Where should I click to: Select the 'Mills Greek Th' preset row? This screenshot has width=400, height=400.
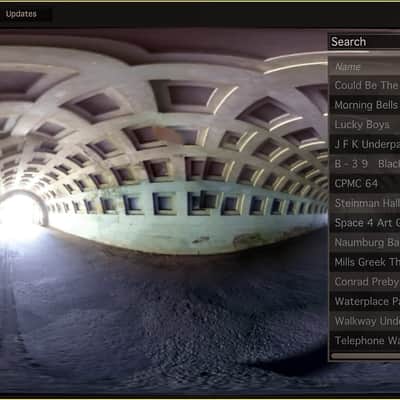365,262
